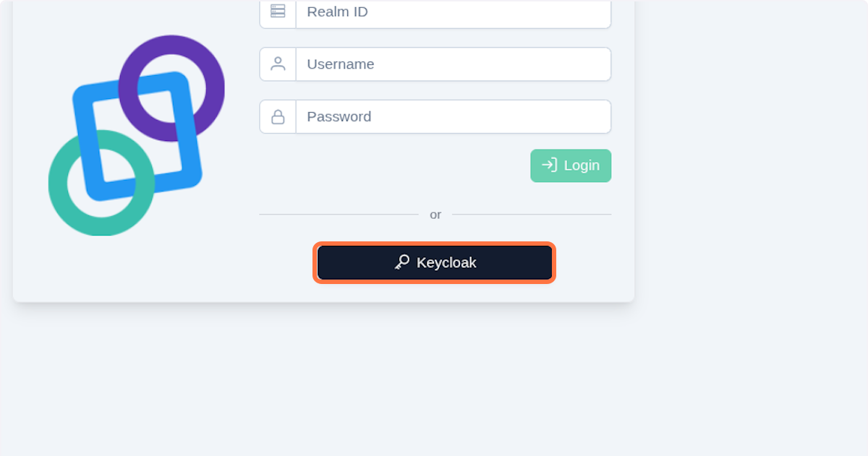Sign in with Keycloak
Screen dimensions: 868x456
point(435,262)
